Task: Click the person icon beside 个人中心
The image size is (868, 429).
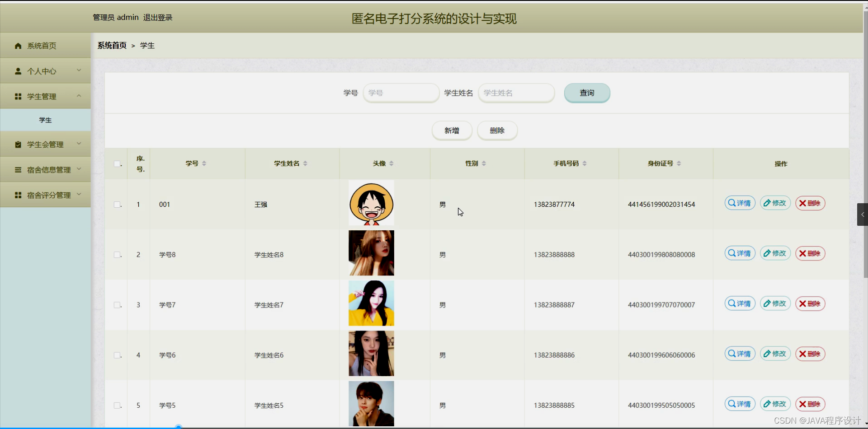Action: pyautogui.click(x=18, y=71)
